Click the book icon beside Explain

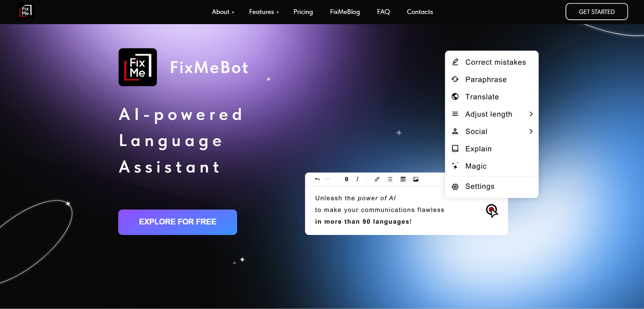pyautogui.click(x=455, y=148)
